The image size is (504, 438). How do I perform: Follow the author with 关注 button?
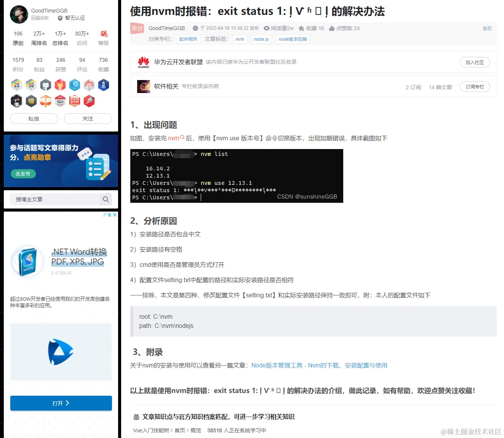(x=88, y=119)
